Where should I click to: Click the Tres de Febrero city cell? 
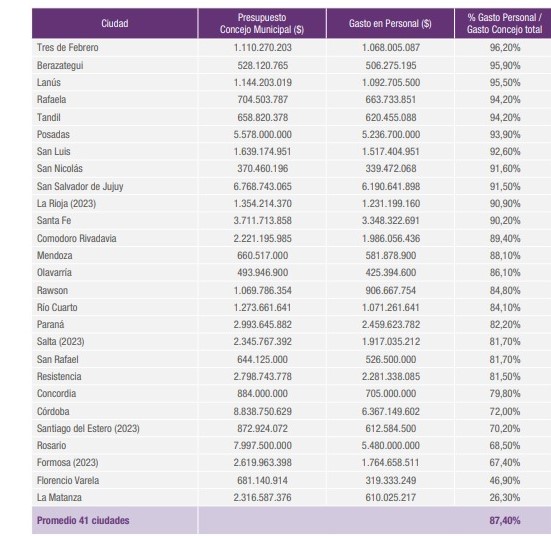tap(67, 47)
